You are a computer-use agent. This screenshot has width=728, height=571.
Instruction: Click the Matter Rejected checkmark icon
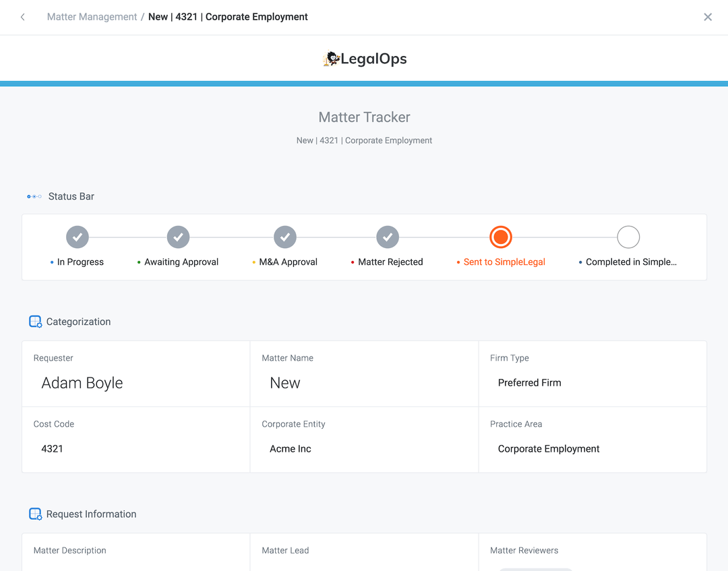pyautogui.click(x=387, y=237)
